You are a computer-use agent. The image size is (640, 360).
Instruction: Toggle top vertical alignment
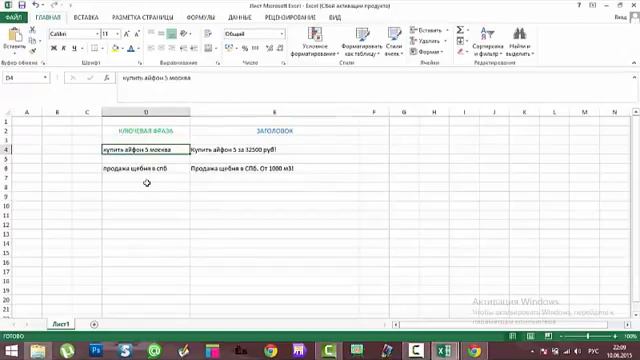[x=151, y=33]
